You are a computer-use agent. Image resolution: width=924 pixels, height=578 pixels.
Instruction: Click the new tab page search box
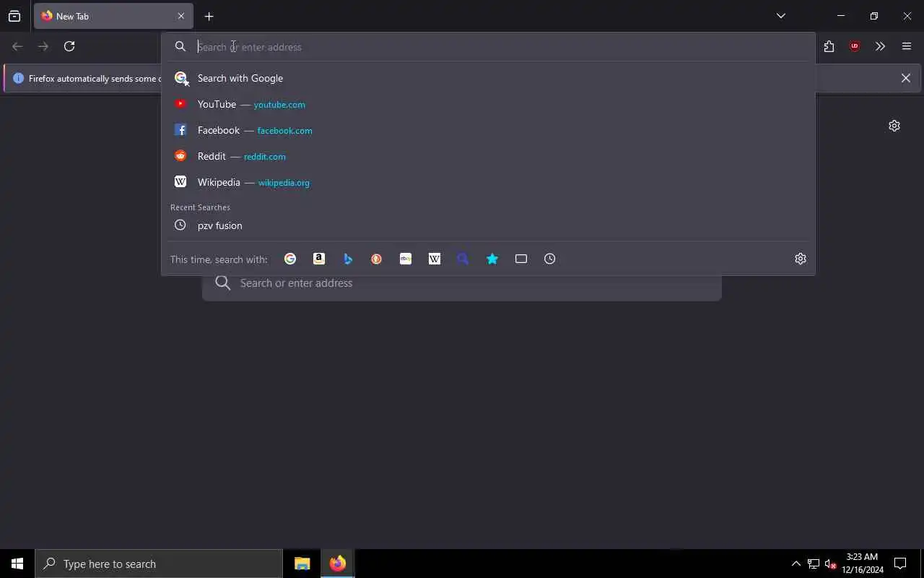[x=462, y=283]
